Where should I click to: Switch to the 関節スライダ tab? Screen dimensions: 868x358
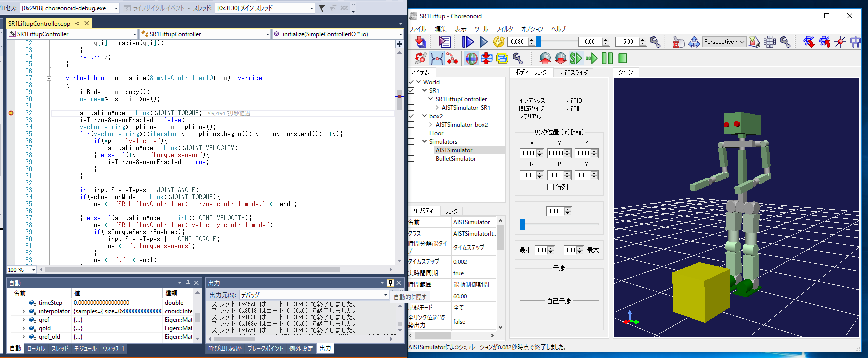tap(573, 73)
